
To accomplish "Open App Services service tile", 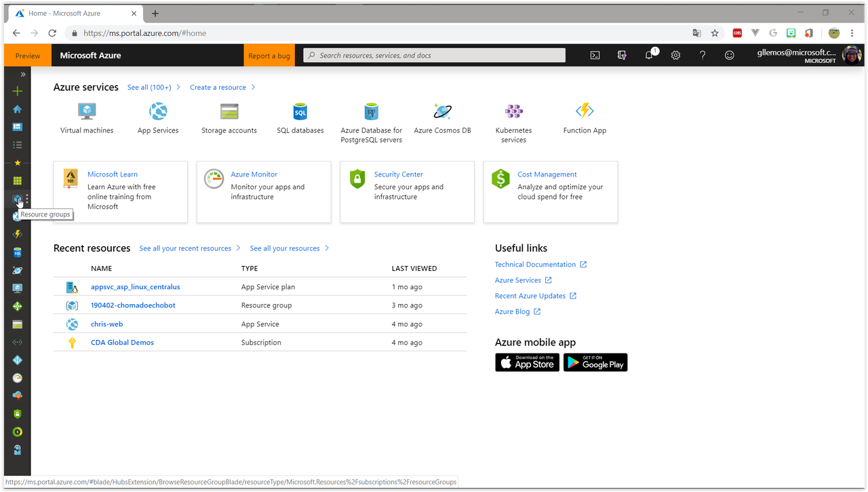I will [x=158, y=118].
